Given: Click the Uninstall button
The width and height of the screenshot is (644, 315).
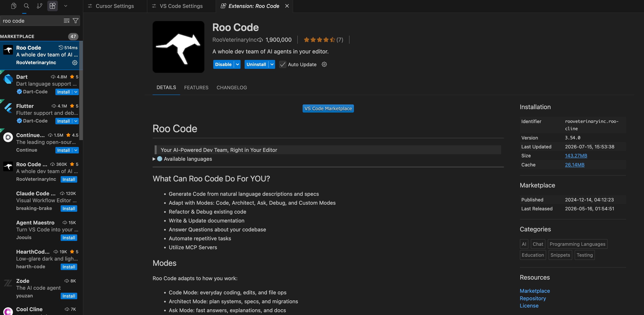Looking at the screenshot, I should [256, 64].
